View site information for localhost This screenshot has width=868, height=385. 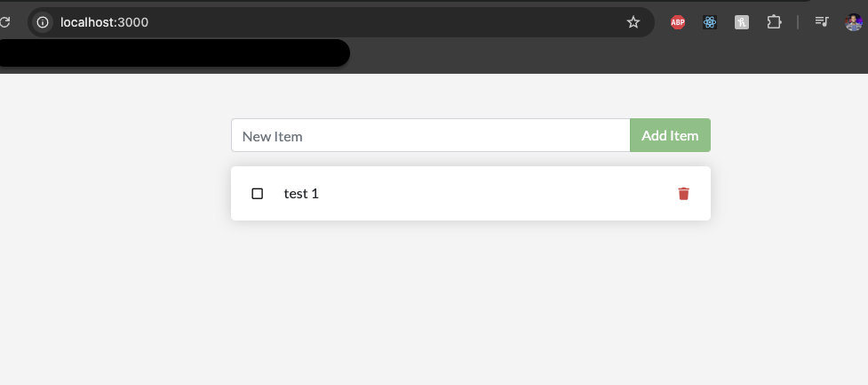(43, 22)
